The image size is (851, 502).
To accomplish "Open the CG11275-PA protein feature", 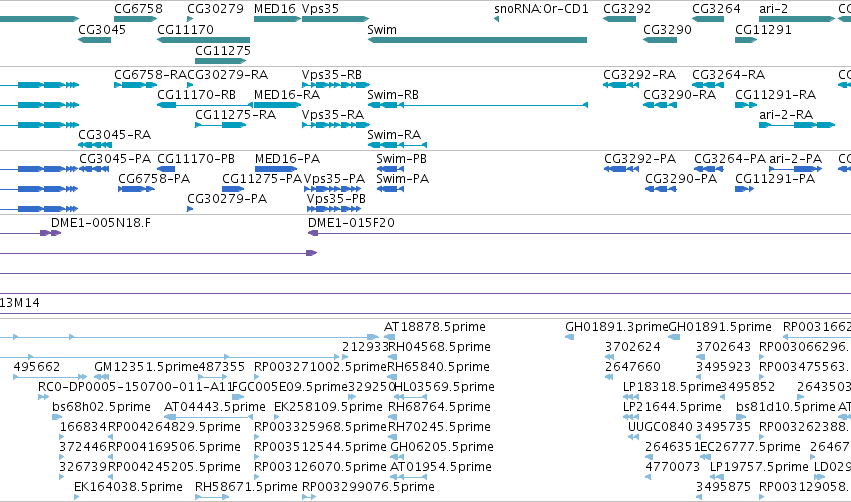I will (233, 189).
